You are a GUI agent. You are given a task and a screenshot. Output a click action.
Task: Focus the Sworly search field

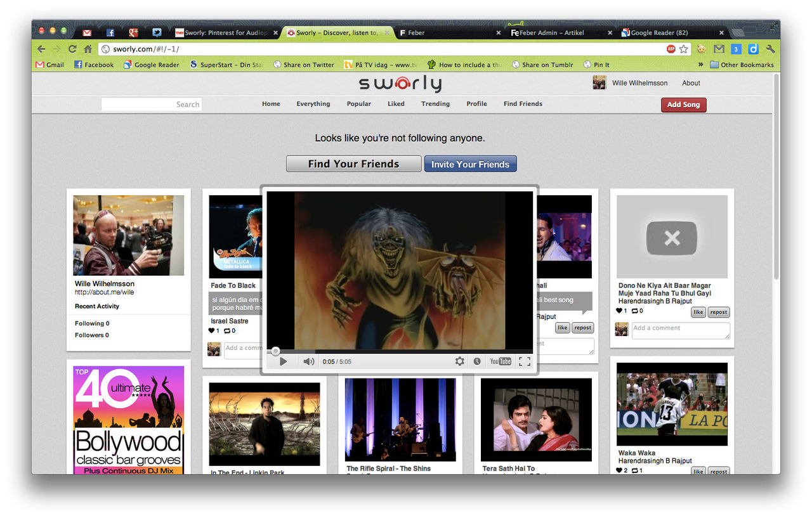pos(152,105)
